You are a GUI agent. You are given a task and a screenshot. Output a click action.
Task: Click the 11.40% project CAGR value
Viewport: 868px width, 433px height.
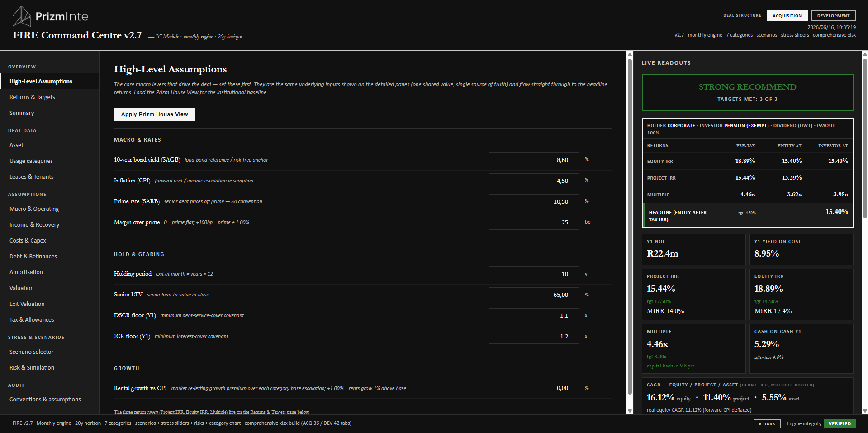717,397
